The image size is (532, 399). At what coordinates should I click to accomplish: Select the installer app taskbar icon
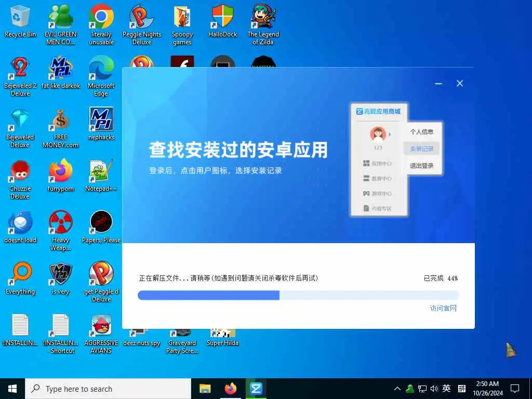click(x=256, y=389)
